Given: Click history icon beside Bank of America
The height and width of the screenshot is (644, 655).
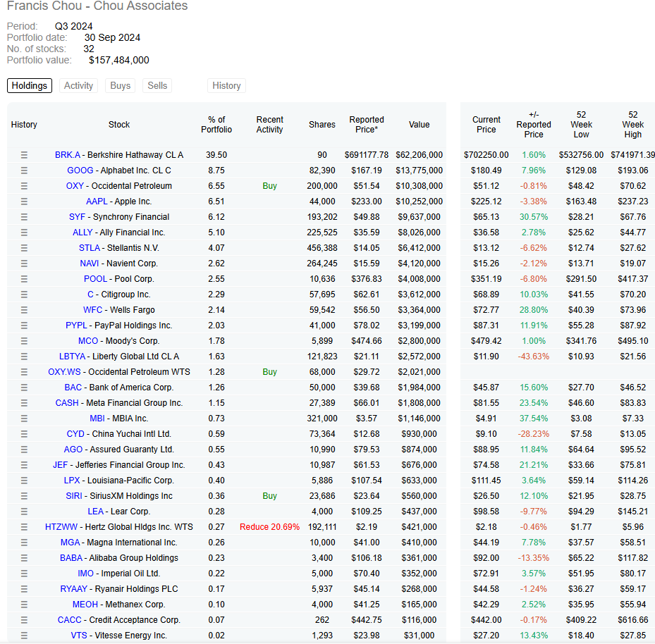Looking at the screenshot, I should 24,388.
